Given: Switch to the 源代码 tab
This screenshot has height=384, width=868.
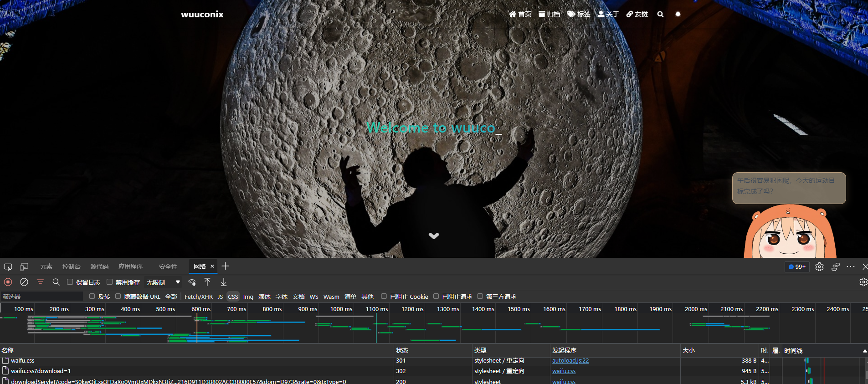Looking at the screenshot, I should coord(99,266).
